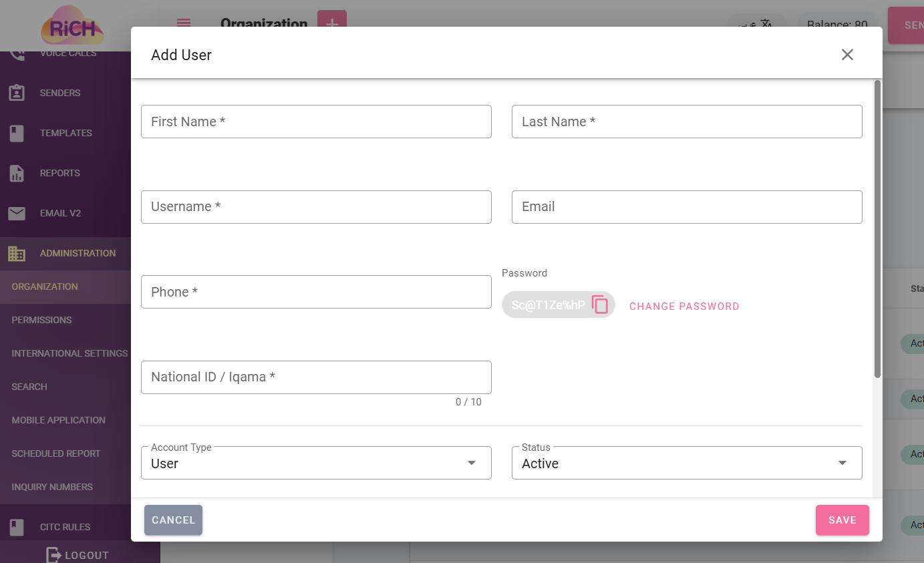Click the Reports chart icon
Screen dimensions: 924x563
tap(17, 173)
